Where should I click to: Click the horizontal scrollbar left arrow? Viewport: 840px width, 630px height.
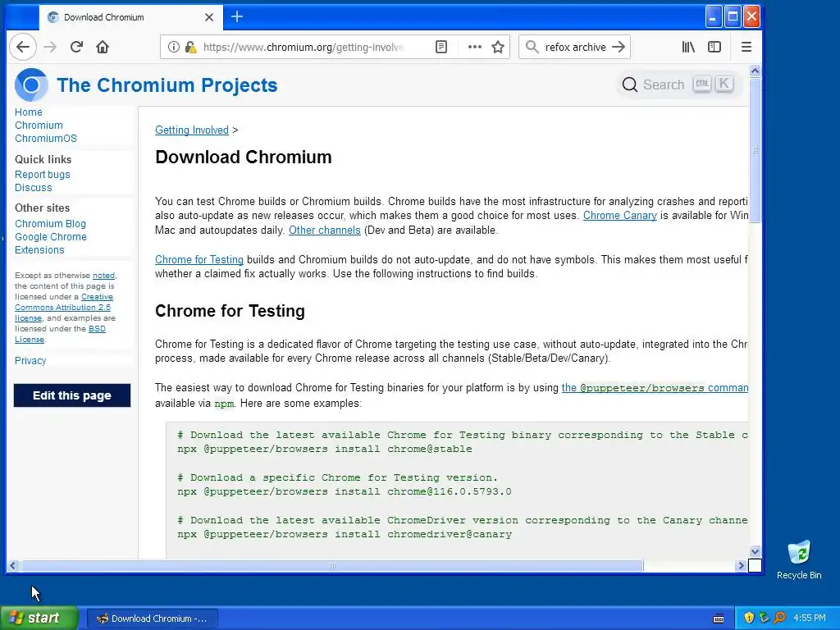pyautogui.click(x=12, y=566)
